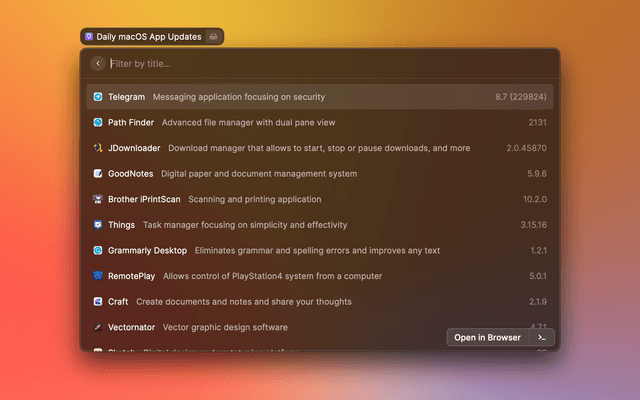Click the GoodNotes app icon

pyautogui.click(x=98, y=174)
